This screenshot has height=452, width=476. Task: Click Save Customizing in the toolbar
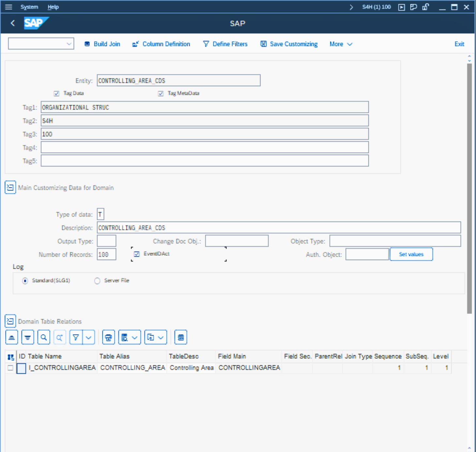289,44
